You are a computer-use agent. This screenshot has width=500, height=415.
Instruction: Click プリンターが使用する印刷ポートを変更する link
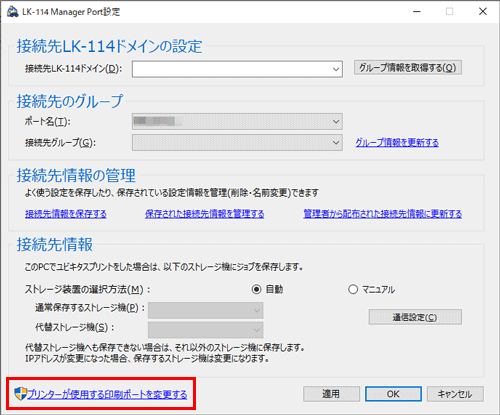(107, 395)
